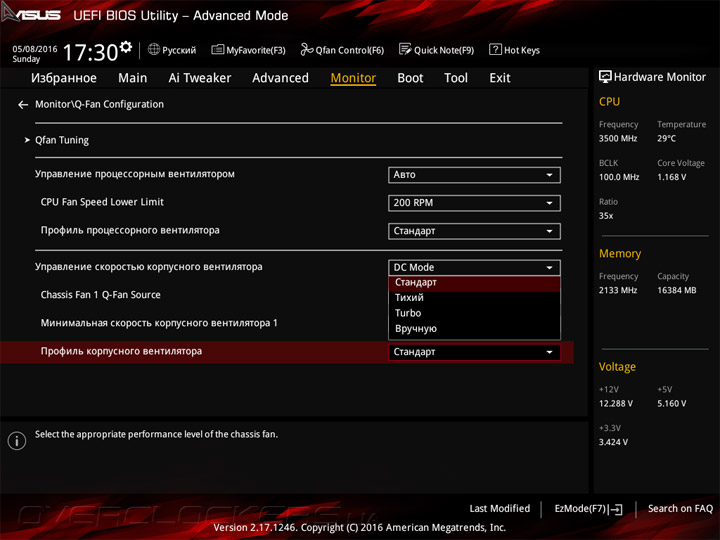Click Управление скоростью корпусного вентилятора label

pyautogui.click(x=149, y=267)
